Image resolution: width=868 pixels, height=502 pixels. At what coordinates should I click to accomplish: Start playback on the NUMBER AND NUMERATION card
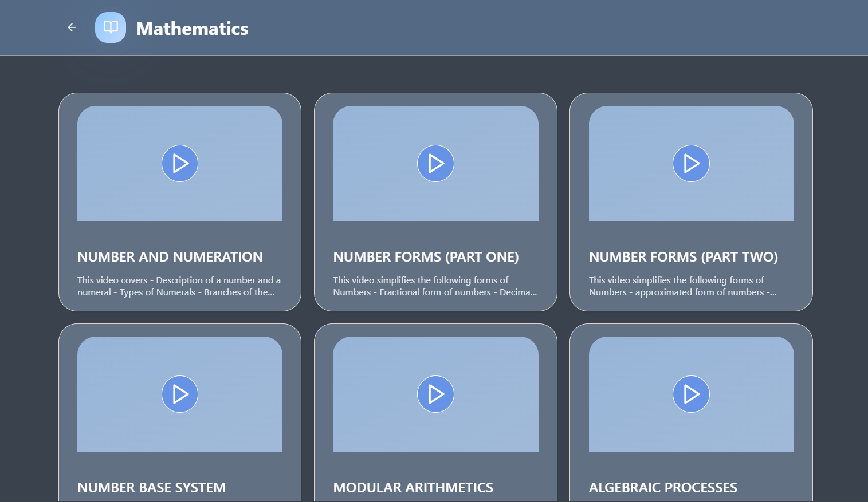[x=180, y=163]
